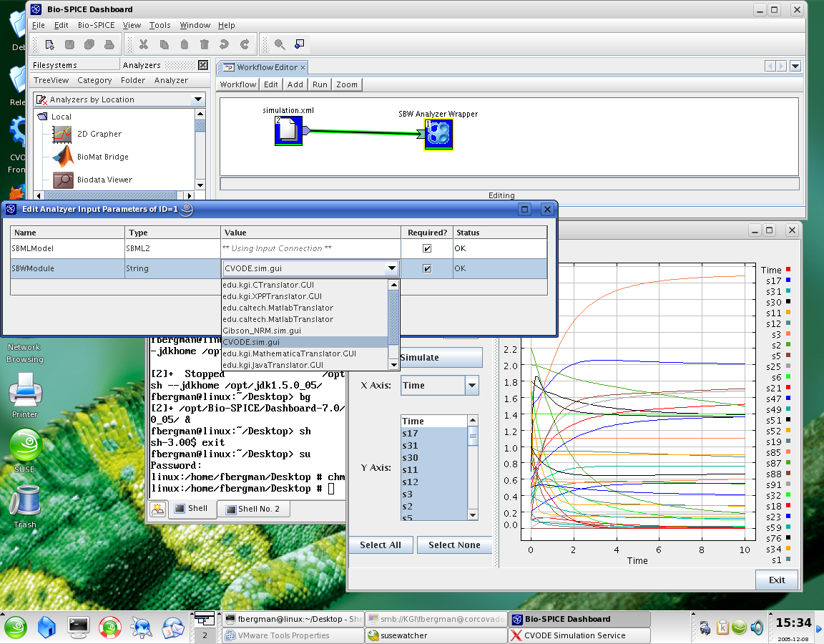Viewport: 824px width, 644px height.
Task: Click the Select All button
Action: pos(381,545)
